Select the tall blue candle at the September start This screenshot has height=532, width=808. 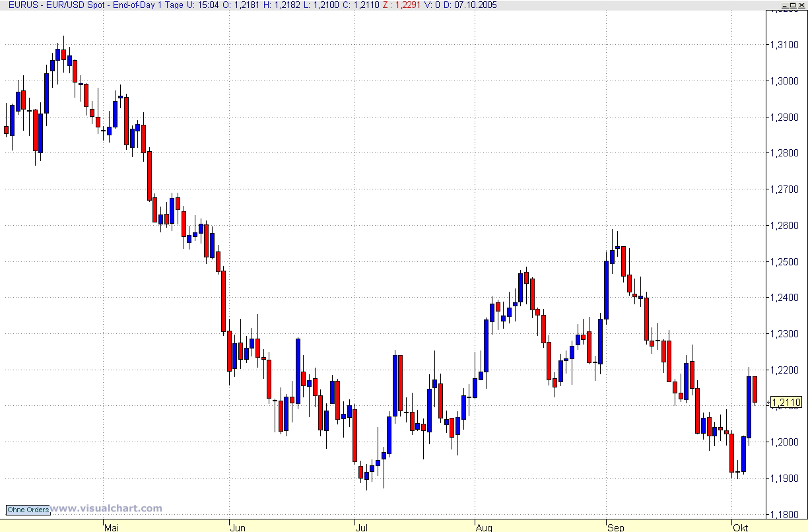606,290
